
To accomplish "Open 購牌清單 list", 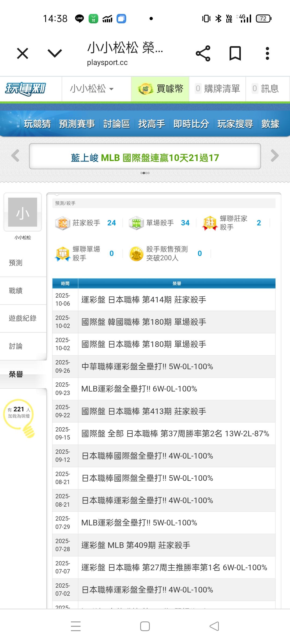I will coord(218,89).
